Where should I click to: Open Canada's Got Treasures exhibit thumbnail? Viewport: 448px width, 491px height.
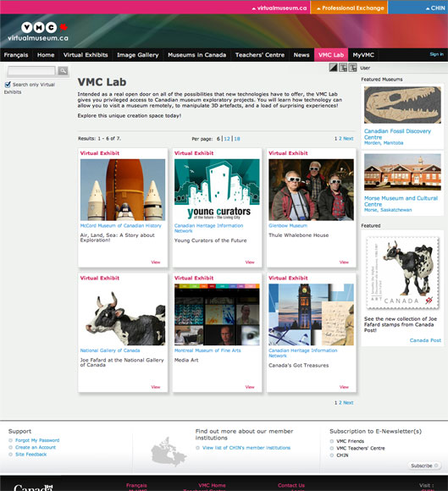coord(311,314)
